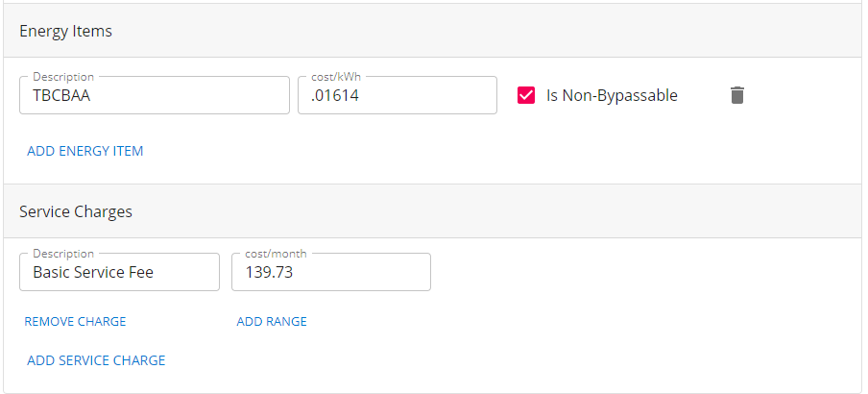868x394 pixels.
Task: Click the Service Charges section header
Action: tap(432, 211)
